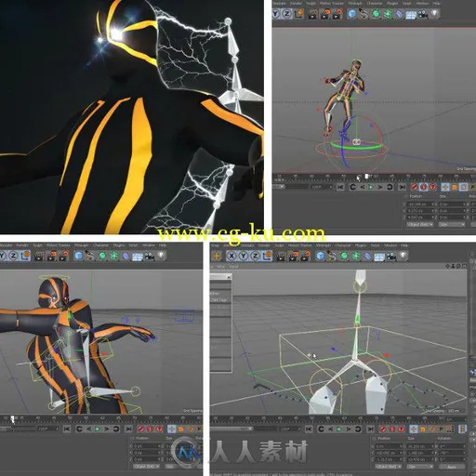The width and height of the screenshot is (476, 476).
Task: Select the Move tool in bottom-right window
Action: [217, 256]
